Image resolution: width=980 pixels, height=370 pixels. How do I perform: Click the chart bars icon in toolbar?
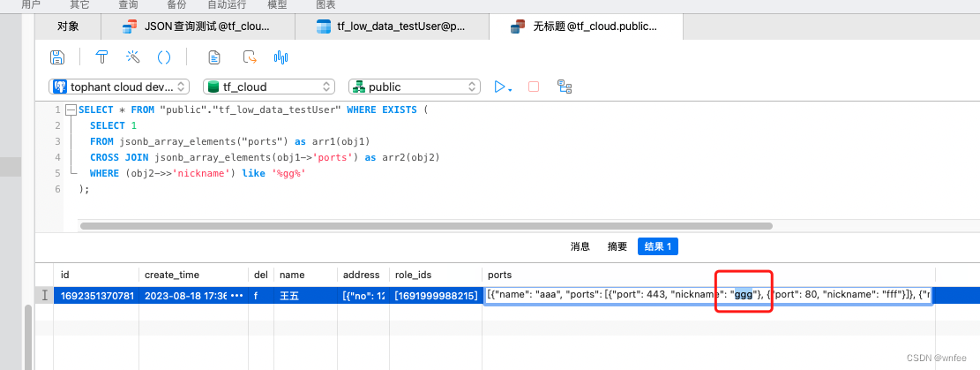click(x=281, y=57)
